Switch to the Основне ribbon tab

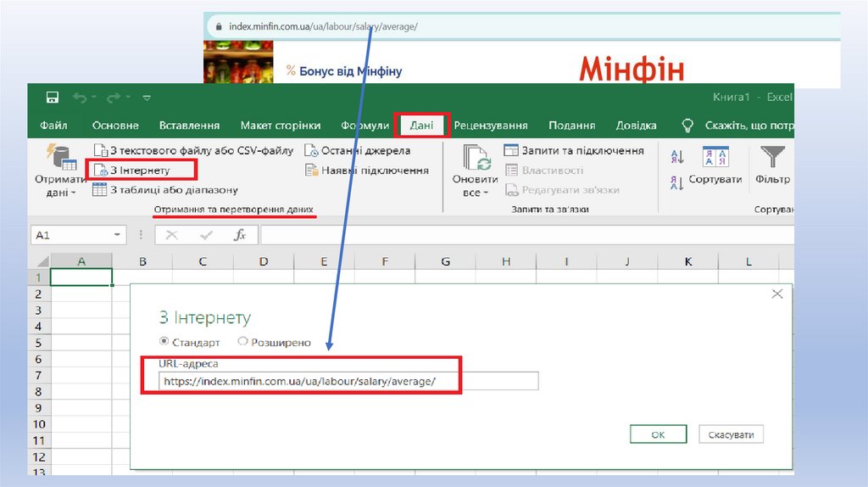115,126
